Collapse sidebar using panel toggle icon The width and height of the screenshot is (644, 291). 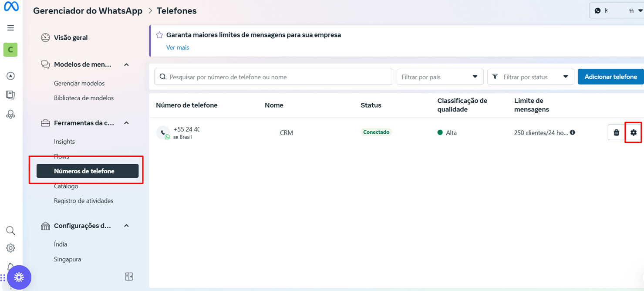[129, 277]
